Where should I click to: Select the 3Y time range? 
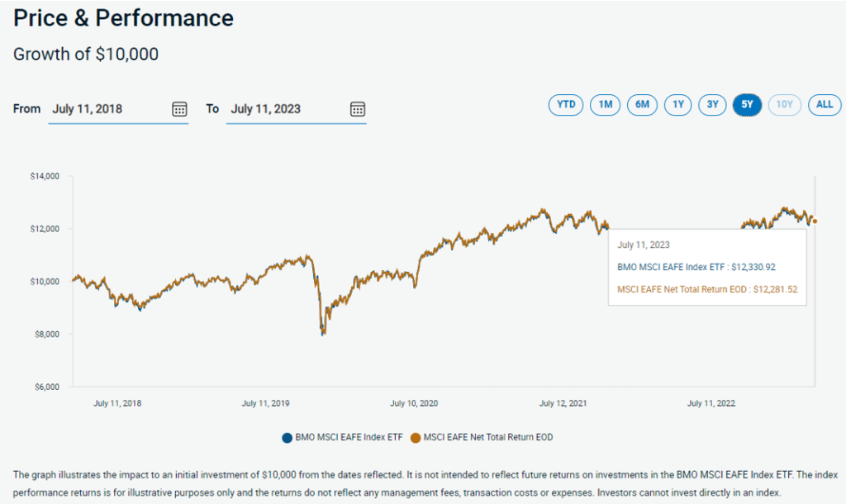712,105
